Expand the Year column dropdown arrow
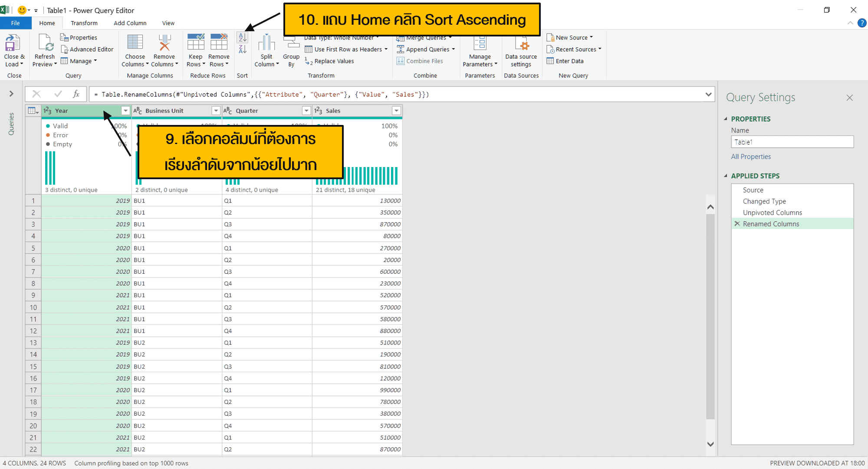The width and height of the screenshot is (868, 469). [x=124, y=110]
